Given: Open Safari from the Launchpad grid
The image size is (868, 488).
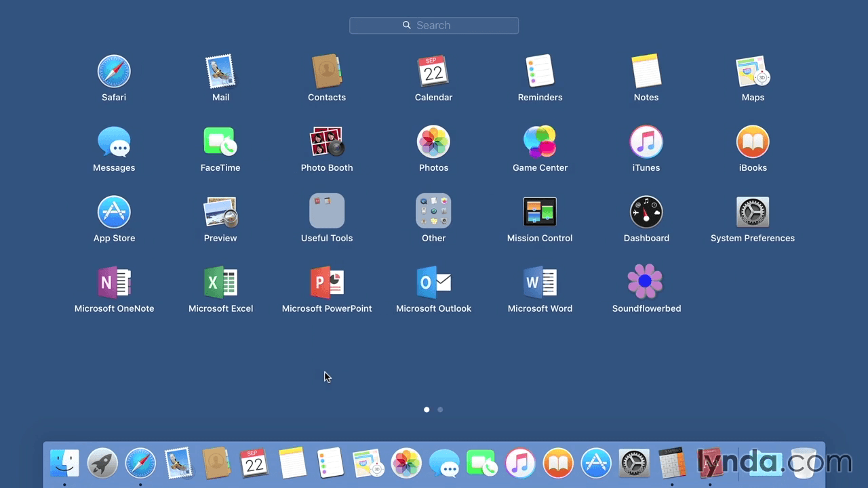Looking at the screenshot, I should point(114,72).
